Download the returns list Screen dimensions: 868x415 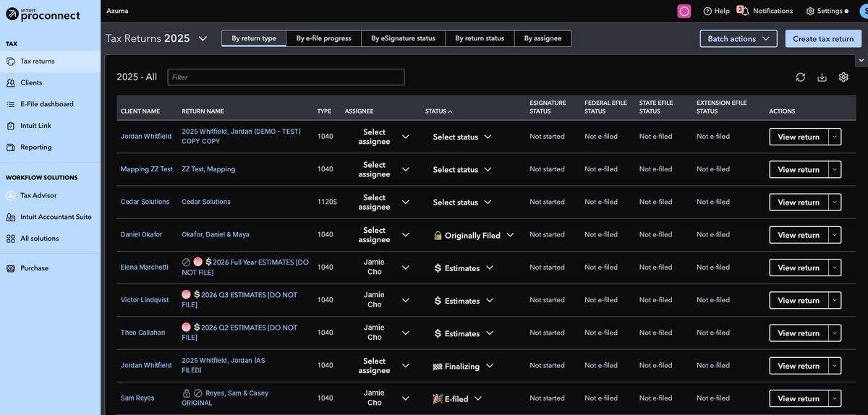pos(822,77)
